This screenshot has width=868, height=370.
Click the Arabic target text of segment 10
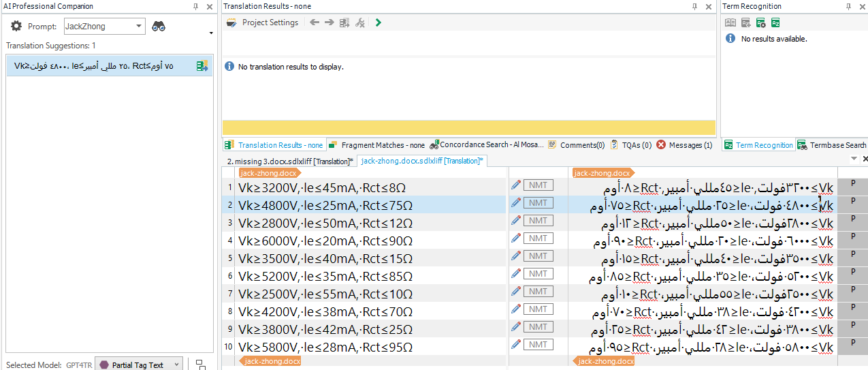[x=711, y=348]
